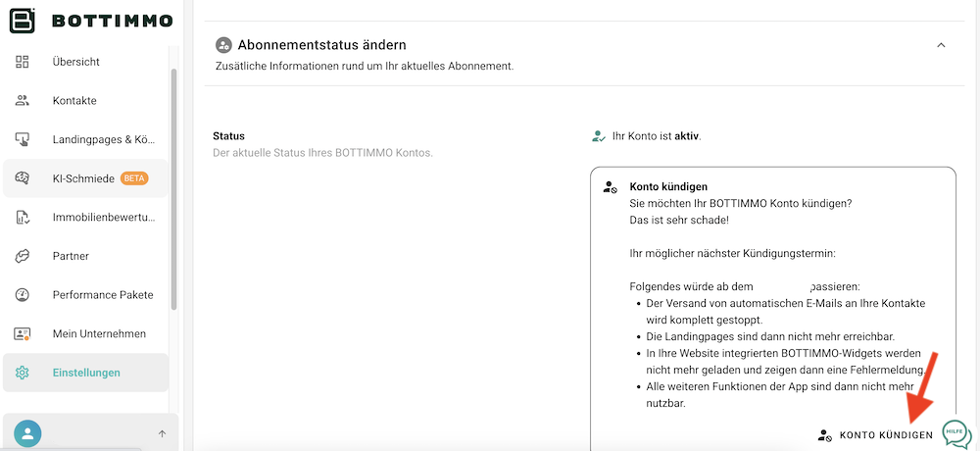The height and width of the screenshot is (451, 980).
Task: Click the Landingpages sidebar icon
Action: click(23, 139)
